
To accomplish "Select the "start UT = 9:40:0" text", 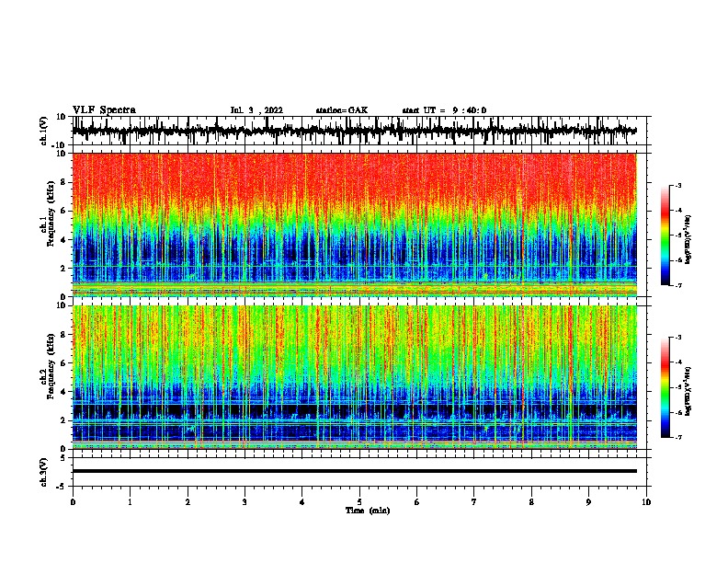I will pyautogui.click(x=444, y=110).
